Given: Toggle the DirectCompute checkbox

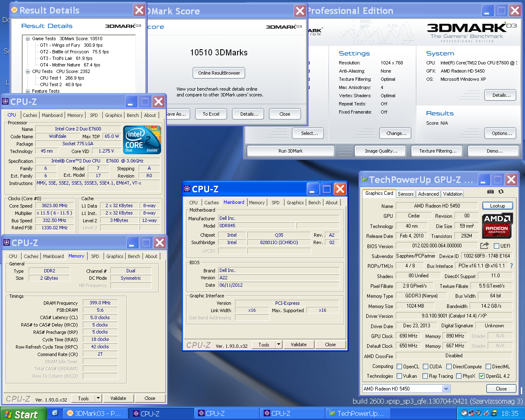Looking at the screenshot, I should [x=449, y=367].
